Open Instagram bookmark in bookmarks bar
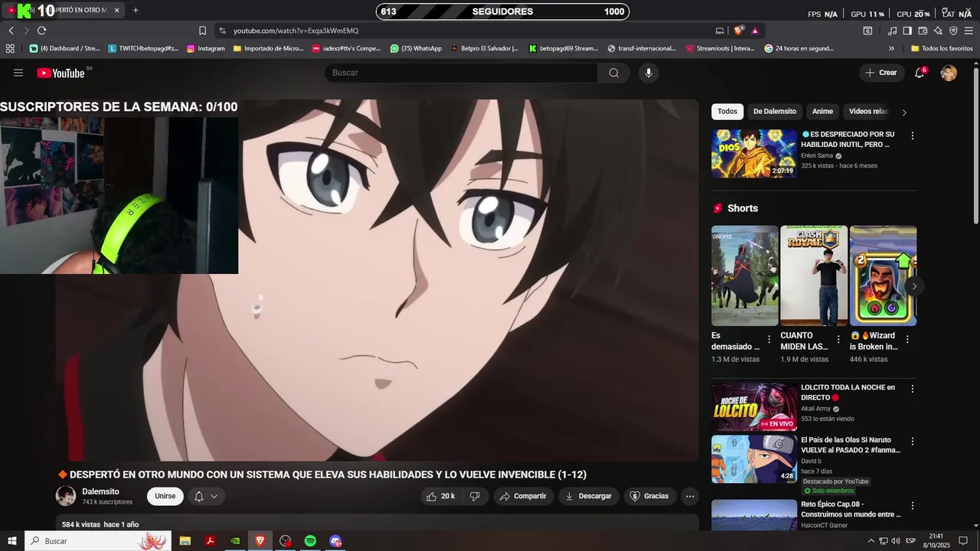This screenshot has height=551, width=980. [x=206, y=48]
